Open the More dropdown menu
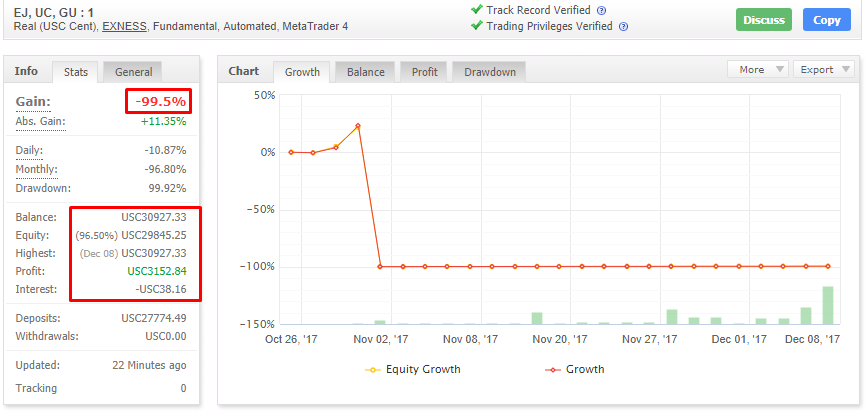Image resolution: width=865 pixels, height=419 pixels. tap(757, 70)
